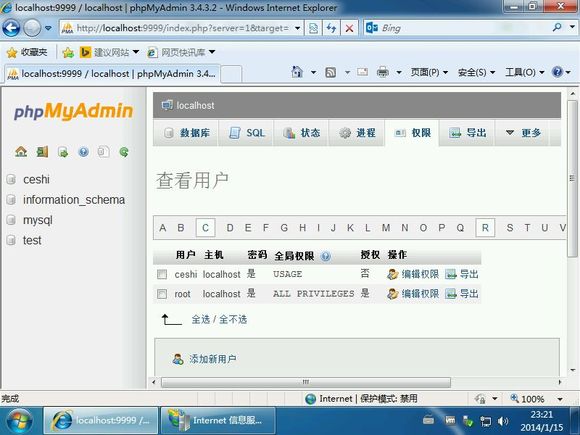Open the search provider dropdown

(x=572, y=27)
